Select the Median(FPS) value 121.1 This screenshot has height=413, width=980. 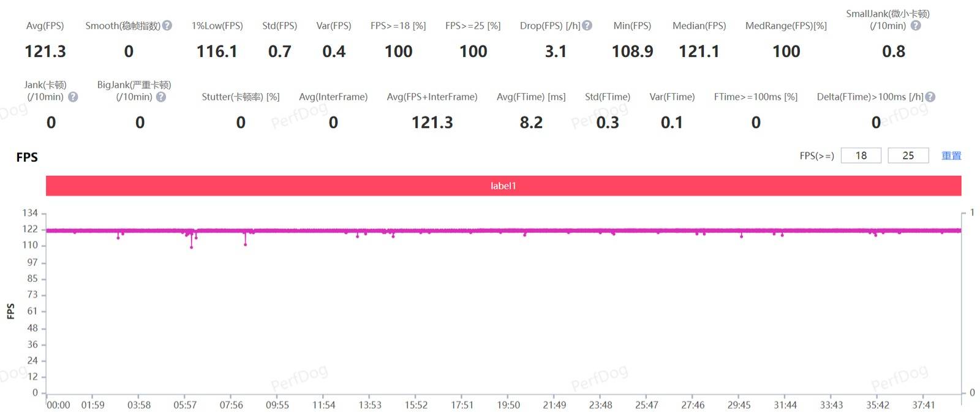[x=699, y=51]
